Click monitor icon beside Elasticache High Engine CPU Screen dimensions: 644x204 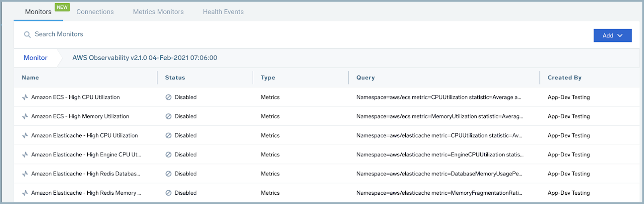[25, 155]
